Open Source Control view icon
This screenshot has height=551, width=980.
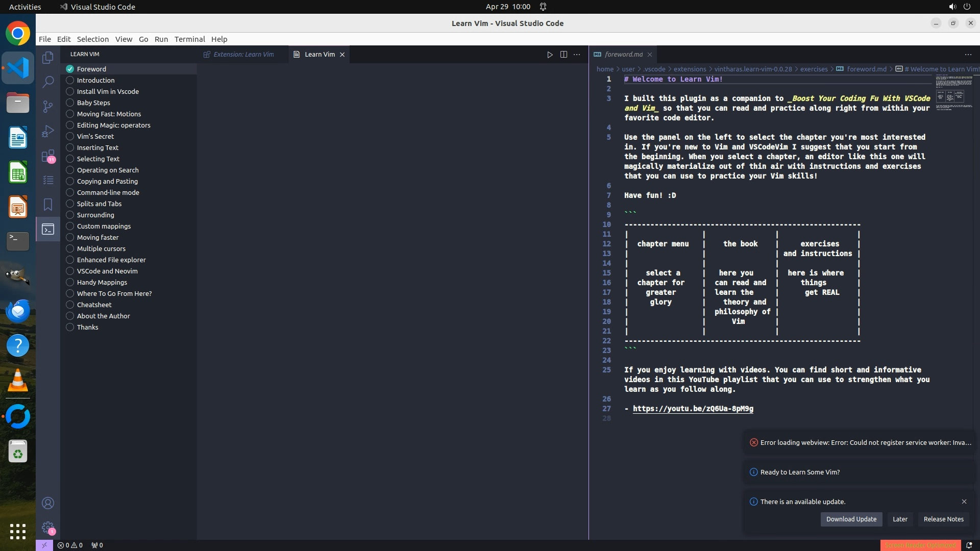48,106
